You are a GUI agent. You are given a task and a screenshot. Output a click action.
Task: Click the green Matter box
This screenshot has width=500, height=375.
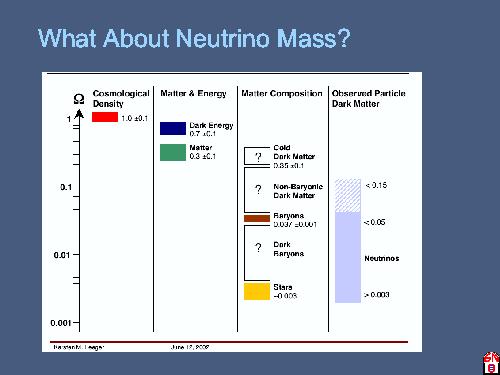(173, 152)
